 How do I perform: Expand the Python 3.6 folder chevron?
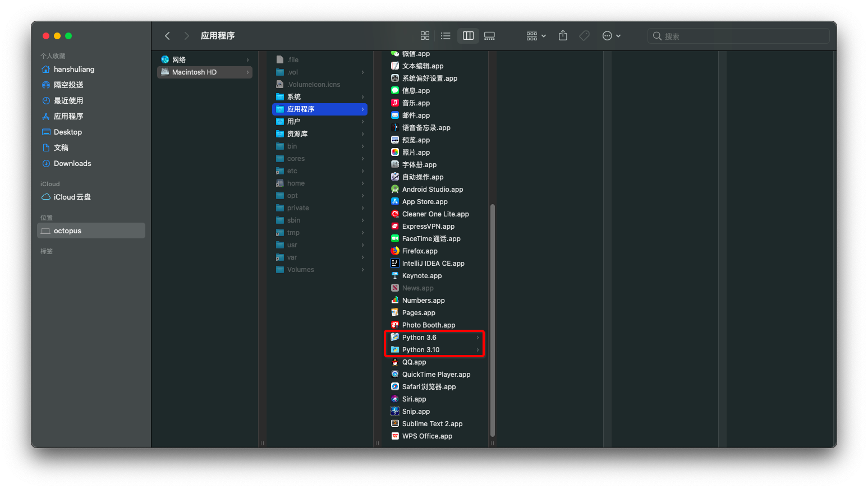click(x=477, y=338)
